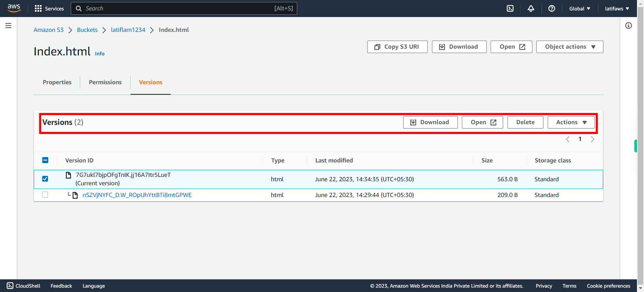Image resolution: width=644 pixels, height=292 pixels.
Task: Open the Terms footer link
Action: click(x=569, y=286)
